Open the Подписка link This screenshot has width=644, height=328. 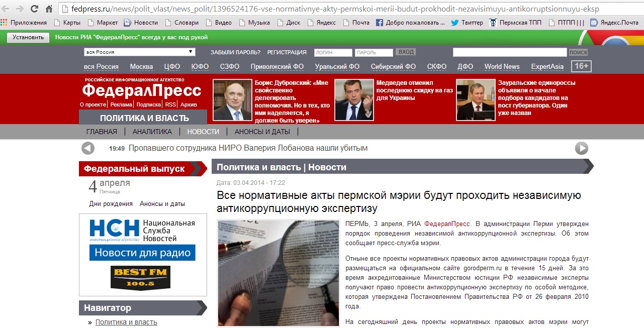149,104
